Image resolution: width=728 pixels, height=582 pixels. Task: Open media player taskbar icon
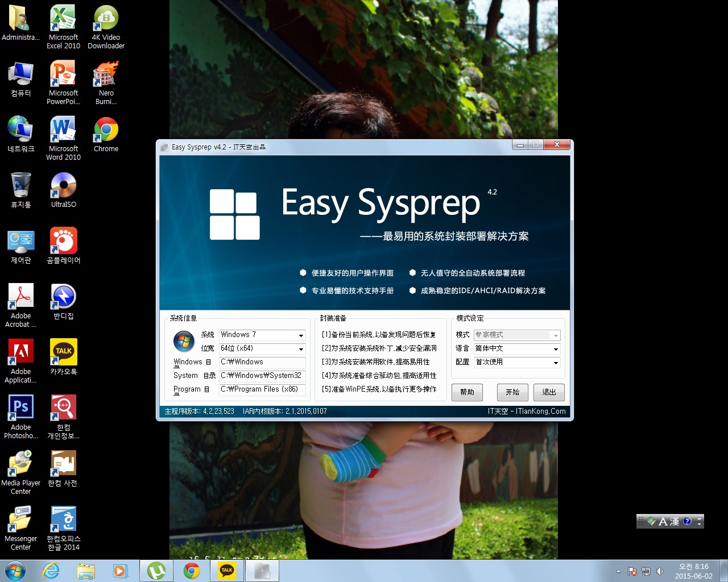coord(121,571)
